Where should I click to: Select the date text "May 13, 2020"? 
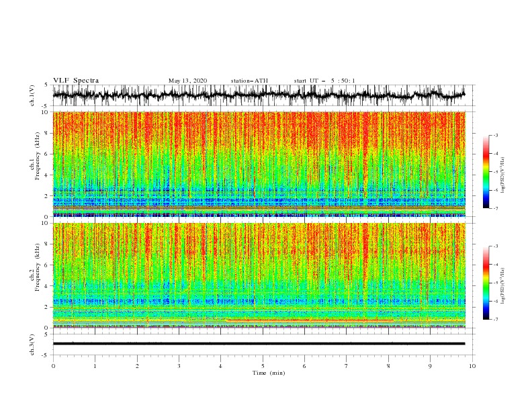click(x=187, y=81)
